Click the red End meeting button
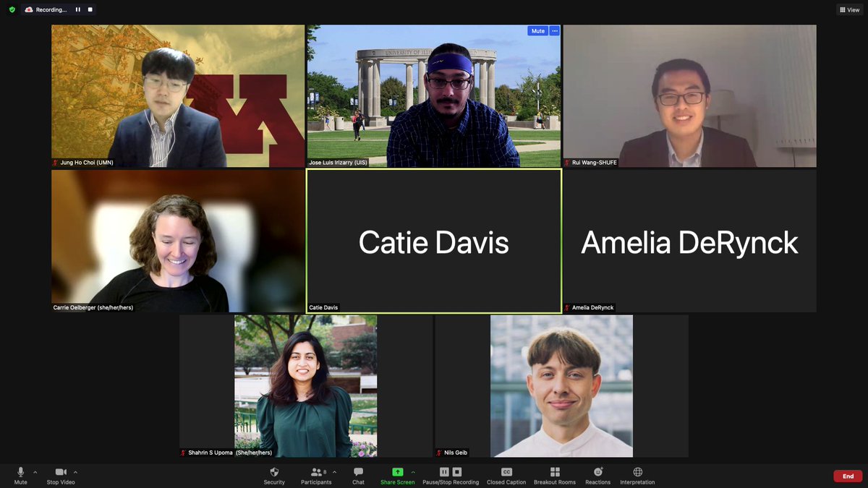The width and height of the screenshot is (868, 488). coord(848,476)
